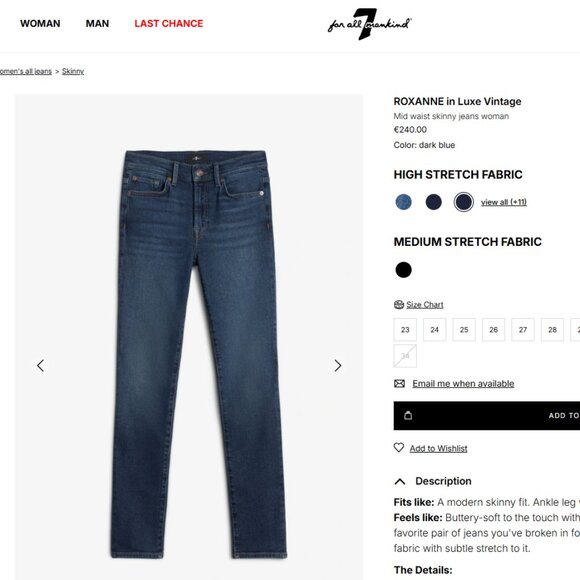Click the measuring tape Size Chart icon

click(x=399, y=304)
